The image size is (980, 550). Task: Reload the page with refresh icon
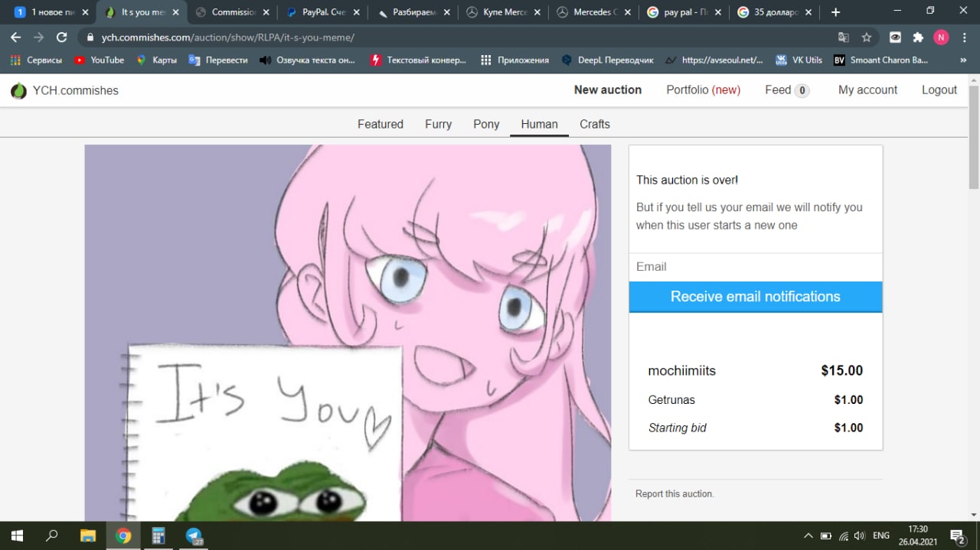[62, 37]
